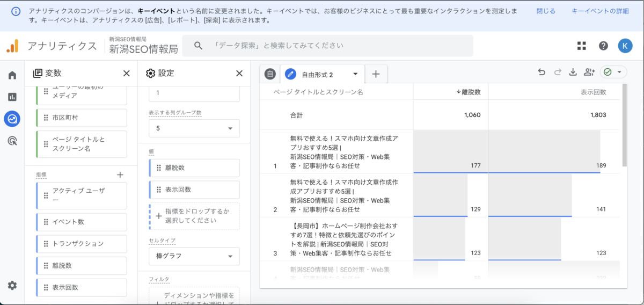This screenshot has width=644, height=305.
Task: Open the Reports bar chart icon
Action: point(12,97)
